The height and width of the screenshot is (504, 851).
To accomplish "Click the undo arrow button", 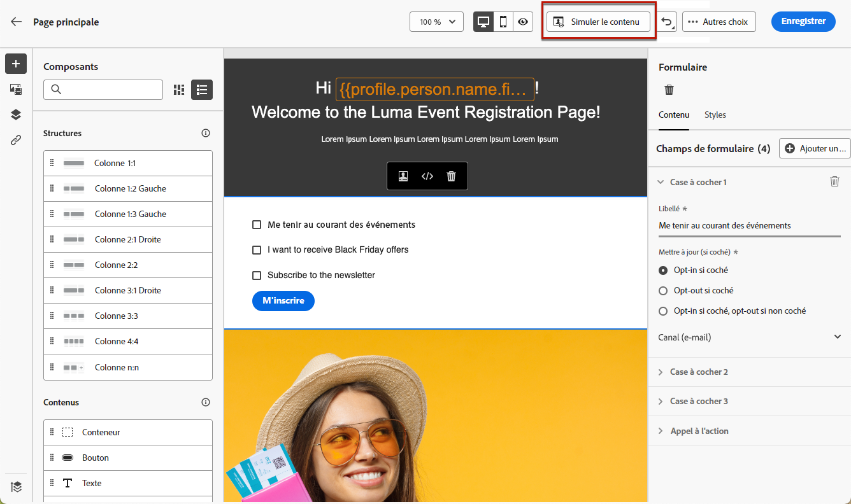I will click(666, 22).
